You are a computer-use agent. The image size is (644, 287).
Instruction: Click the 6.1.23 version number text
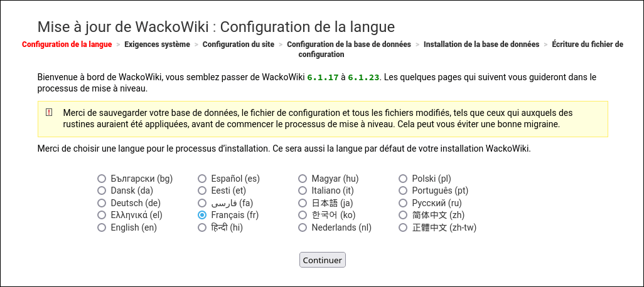[364, 78]
